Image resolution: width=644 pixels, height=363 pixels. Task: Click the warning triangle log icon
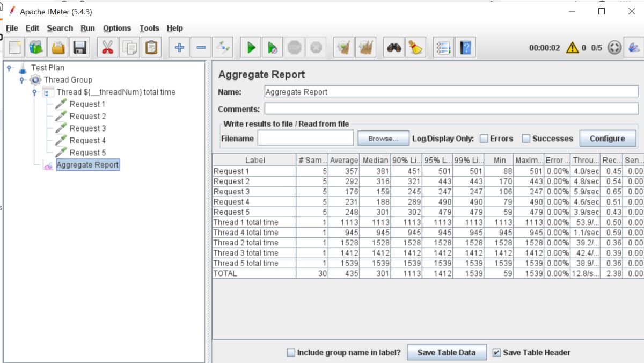tap(572, 48)
